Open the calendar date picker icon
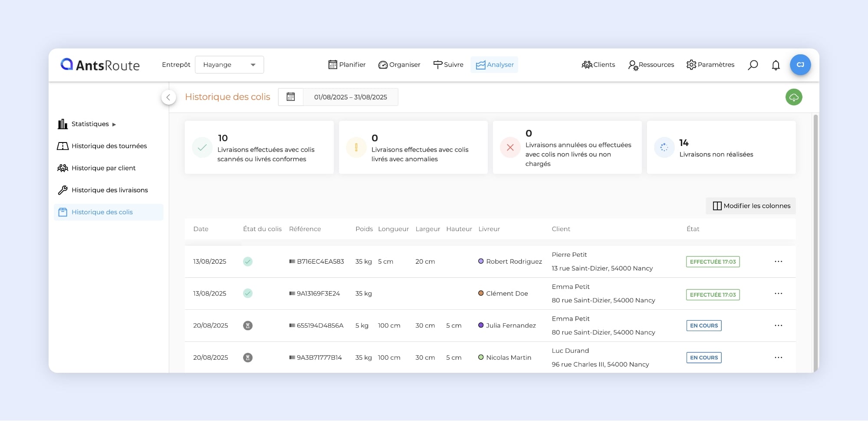This screenshot has width=868, height=421. [291, 97]
